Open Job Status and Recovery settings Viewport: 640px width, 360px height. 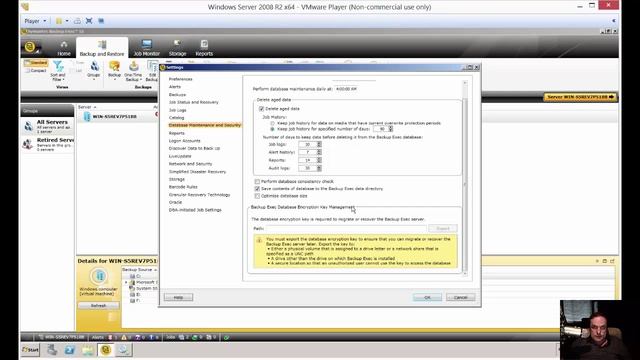point(193,102)
